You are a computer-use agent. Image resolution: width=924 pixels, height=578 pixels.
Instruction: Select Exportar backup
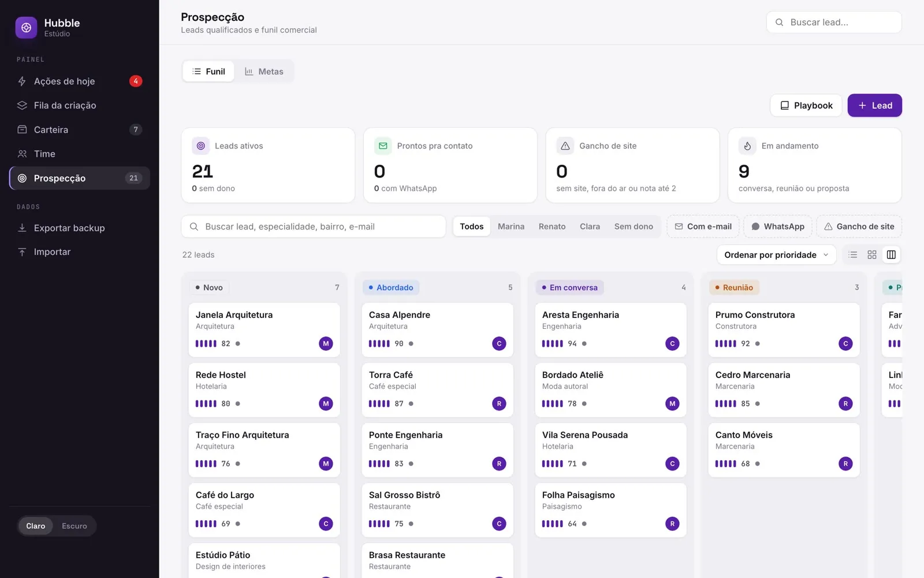click(x=80, y=228)
